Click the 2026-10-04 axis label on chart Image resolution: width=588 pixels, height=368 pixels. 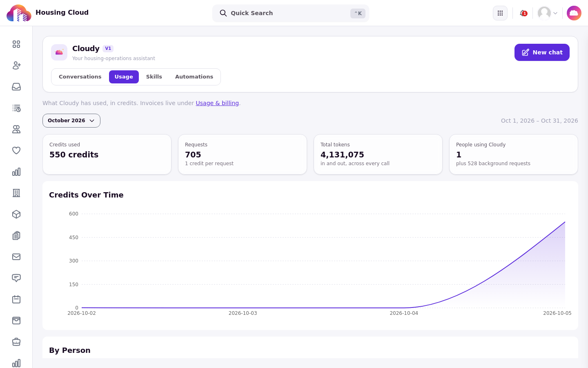[x=404, y=313]
